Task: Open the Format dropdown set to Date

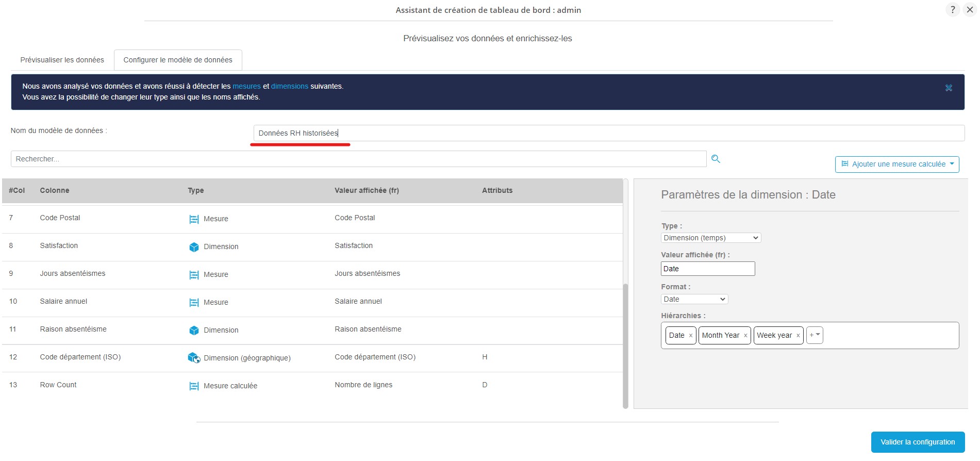Action: pos(694,299)
